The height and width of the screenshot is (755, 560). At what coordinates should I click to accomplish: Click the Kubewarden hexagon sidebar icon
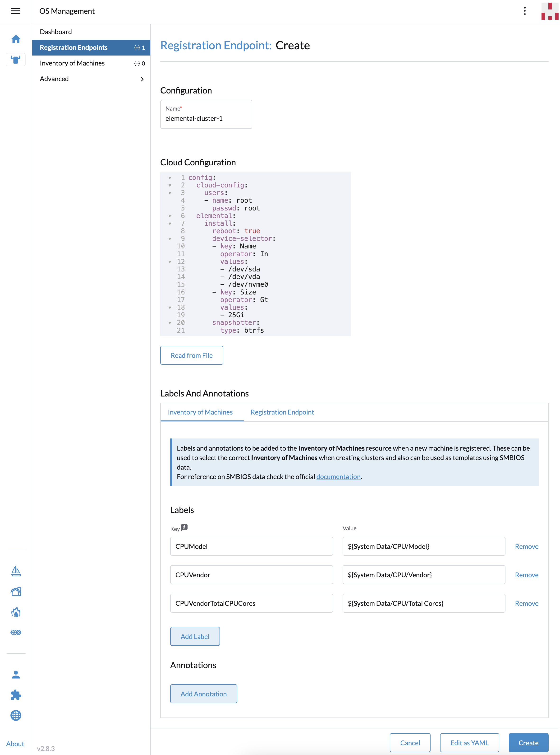(16, 632)
